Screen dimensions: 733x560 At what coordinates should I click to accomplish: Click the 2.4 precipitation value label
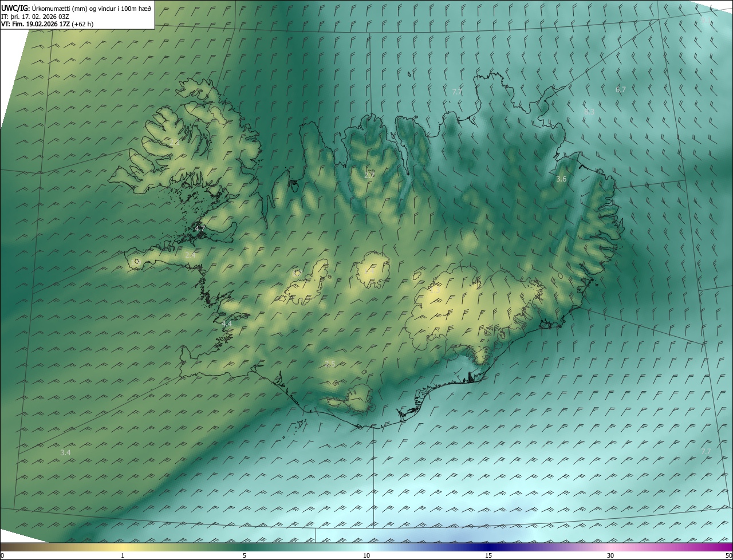[x=190, y=255]
